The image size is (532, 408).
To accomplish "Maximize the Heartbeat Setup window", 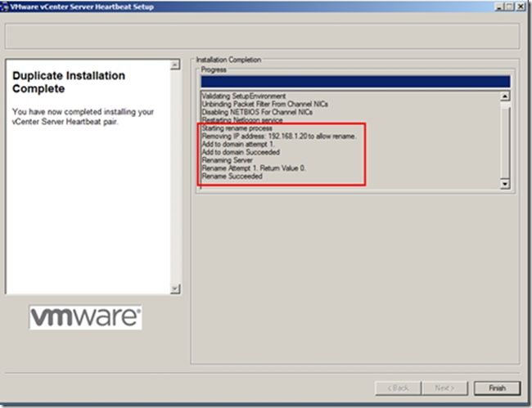I will [509, 7].
